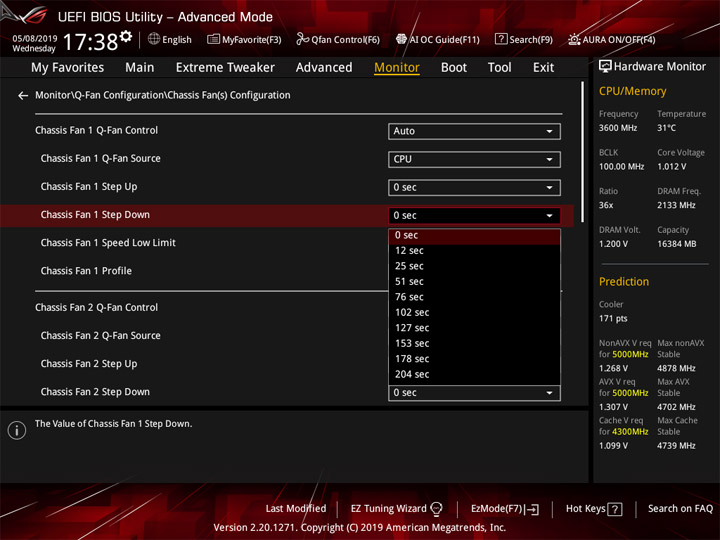Switch to EzMode(F7)
This screenshot has width=720, height=540.
pyautogui.click(x=505, y=509)
